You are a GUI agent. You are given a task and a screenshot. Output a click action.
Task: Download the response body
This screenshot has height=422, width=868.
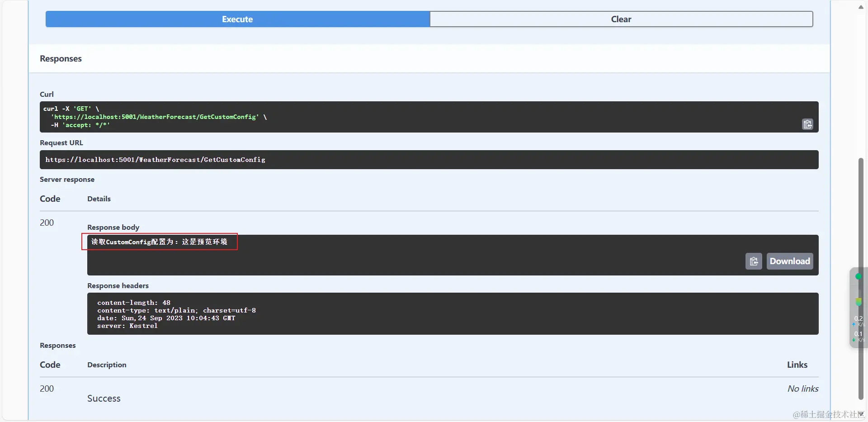790,261
